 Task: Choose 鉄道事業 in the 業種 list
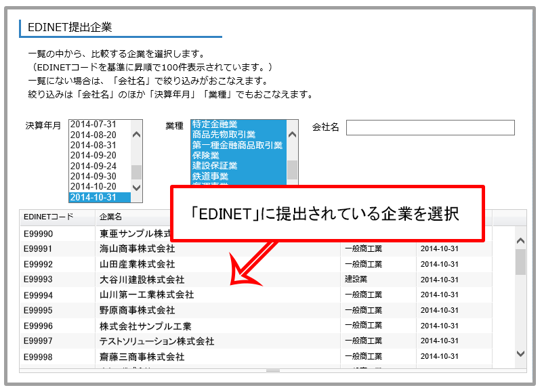(x=210, y=177)
